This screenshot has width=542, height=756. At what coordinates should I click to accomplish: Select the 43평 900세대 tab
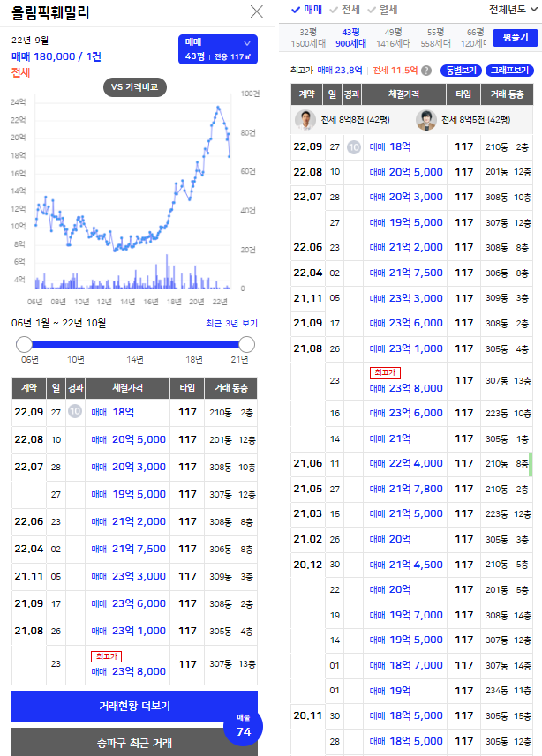click(350, 38)
